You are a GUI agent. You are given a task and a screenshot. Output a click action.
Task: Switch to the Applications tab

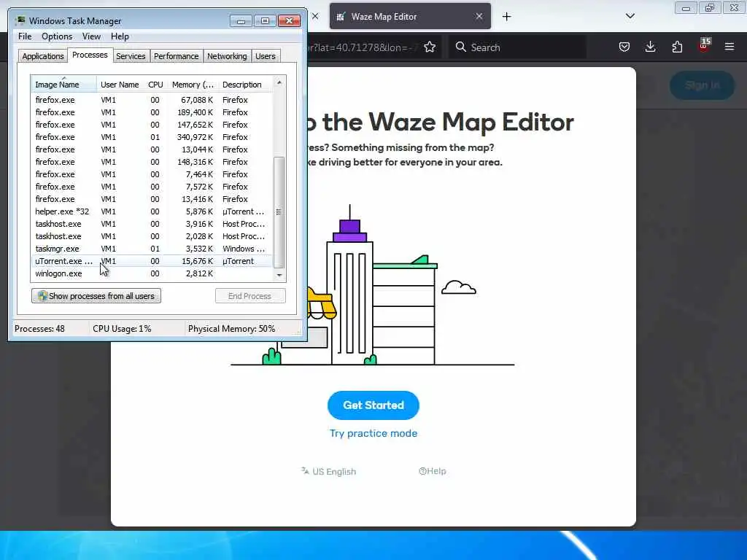(x=43, y=56)
